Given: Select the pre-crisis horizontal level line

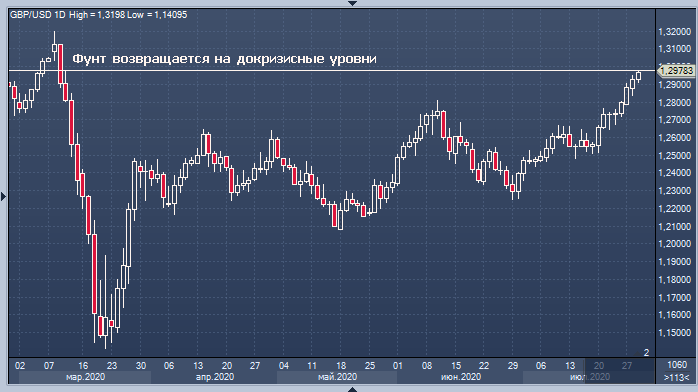Looking at the screenshot, I should pos(332,71).
